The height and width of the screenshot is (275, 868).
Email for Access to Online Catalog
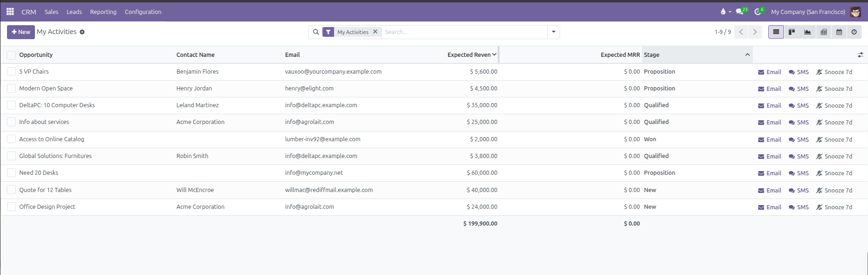(x=770, y=140)
